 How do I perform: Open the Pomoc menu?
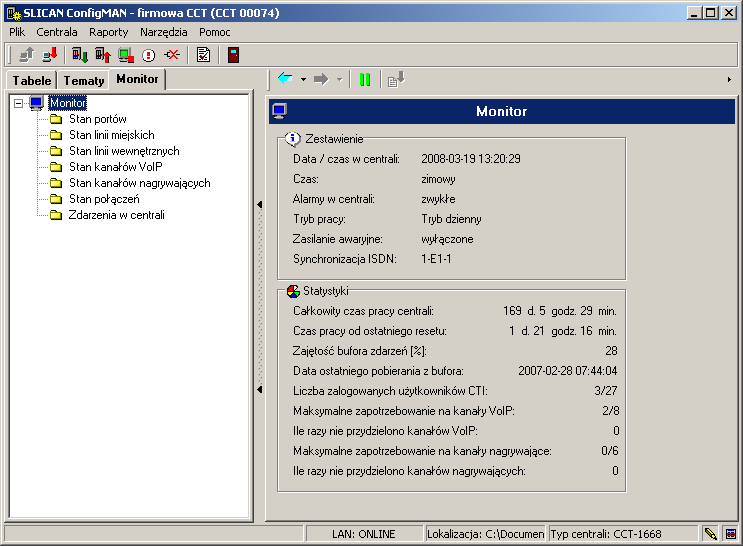(x=215, y=32)
